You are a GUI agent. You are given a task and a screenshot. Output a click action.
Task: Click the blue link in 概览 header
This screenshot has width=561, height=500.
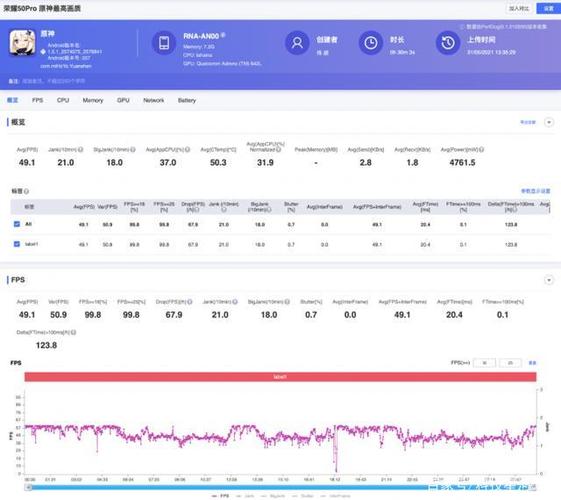coord(528,122)
